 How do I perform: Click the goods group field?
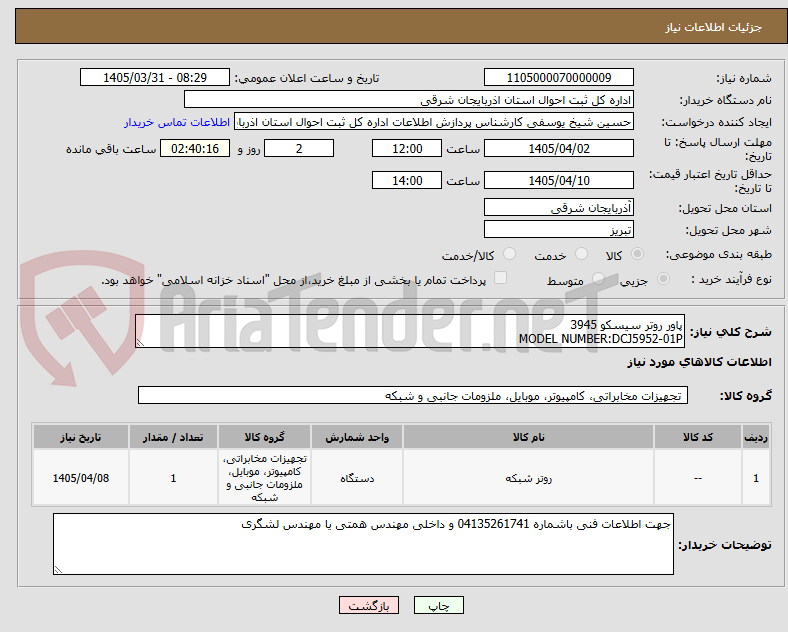413,395
